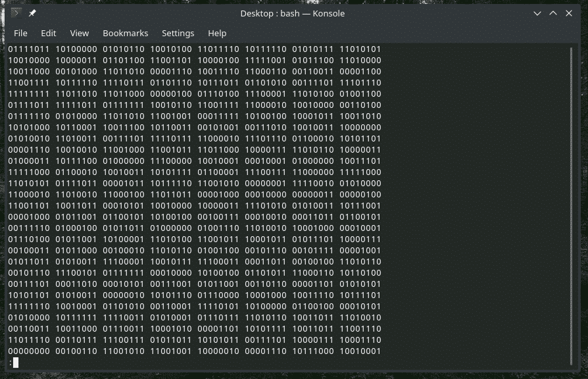Click the blinking cursor at the prompt
Screen dimensions: 588x379
(16, 363)
